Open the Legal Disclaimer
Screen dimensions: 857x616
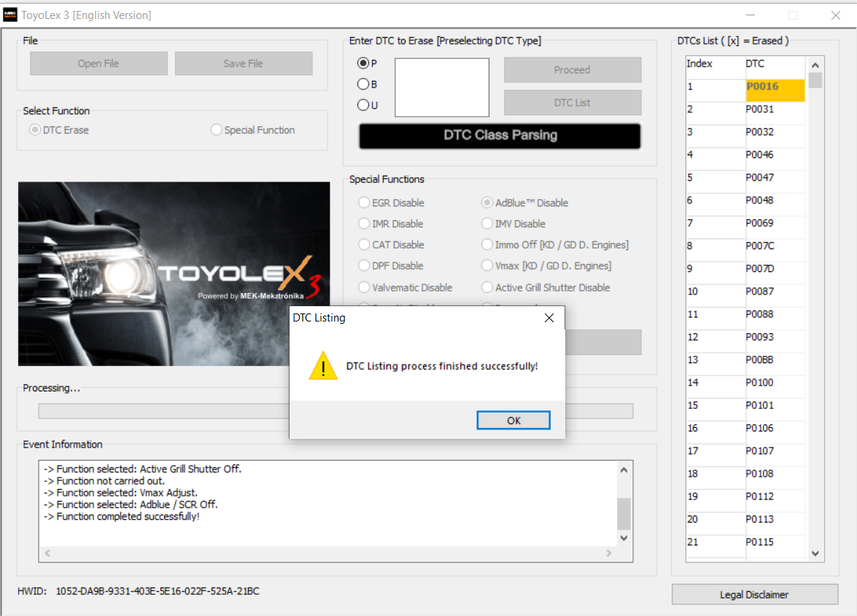pyautogui.click(x=754, y=594)
